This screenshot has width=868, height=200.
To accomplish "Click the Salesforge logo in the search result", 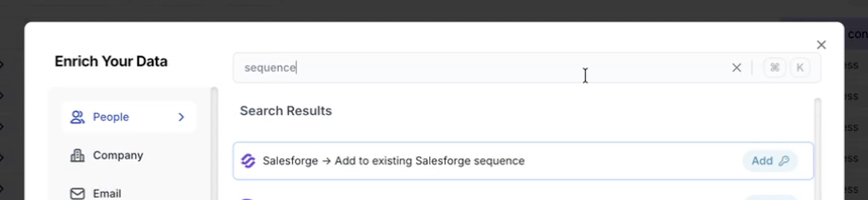I will [248, 161].
